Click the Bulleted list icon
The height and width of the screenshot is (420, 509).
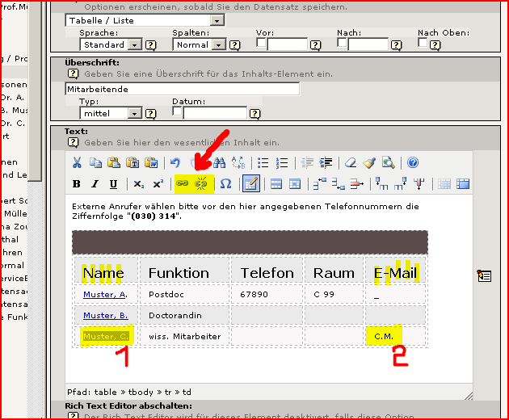(263, 162)
